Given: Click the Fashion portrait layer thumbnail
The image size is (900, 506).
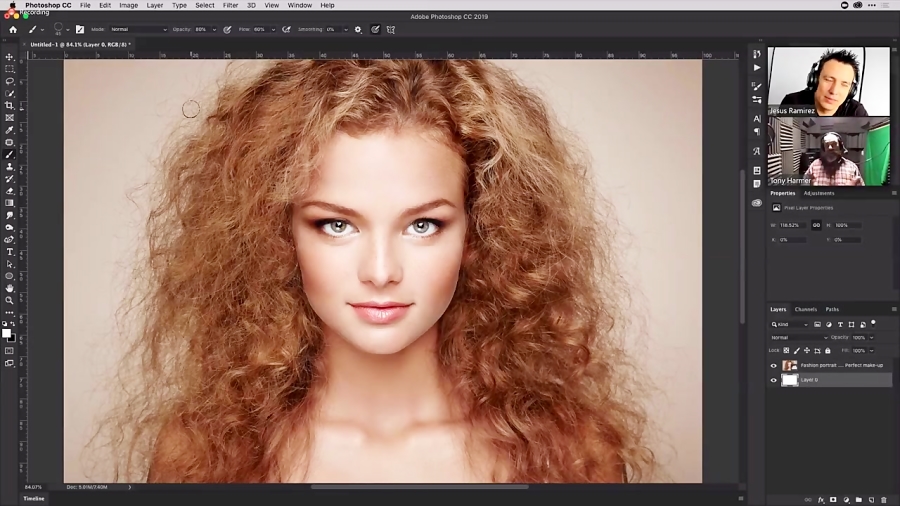Looking at the screenshot, I should tap(790, 365).
